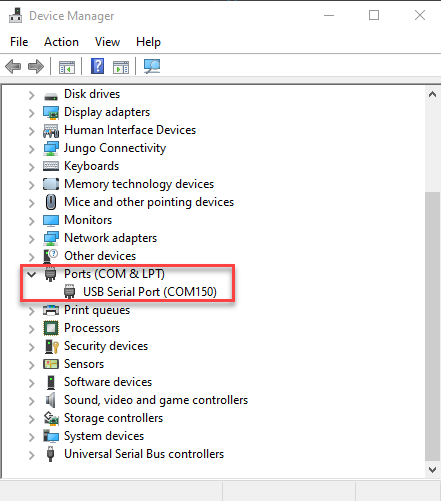441x501 pixels.
Task: Click the Forward arrow toolbar icon
Action: point(36,66)
